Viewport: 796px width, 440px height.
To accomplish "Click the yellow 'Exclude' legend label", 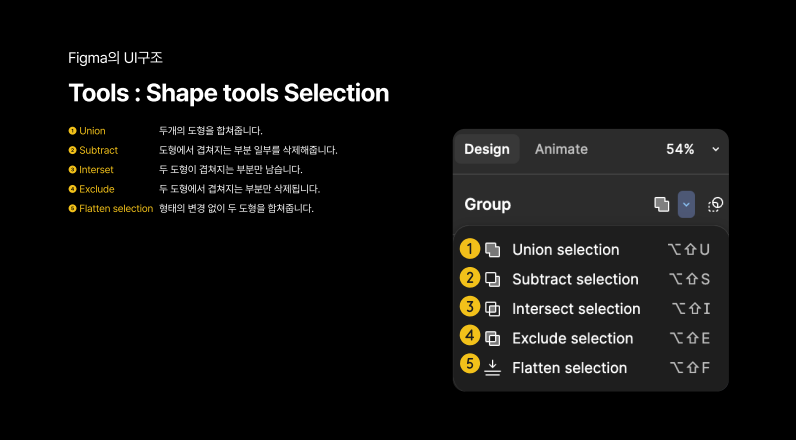I will [97, 189].
